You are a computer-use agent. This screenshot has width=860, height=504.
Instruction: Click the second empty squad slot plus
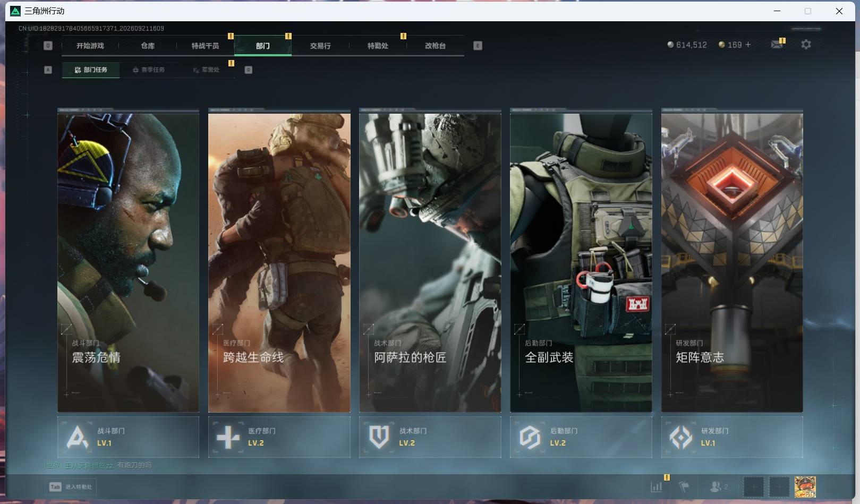[x=779, y=486]
